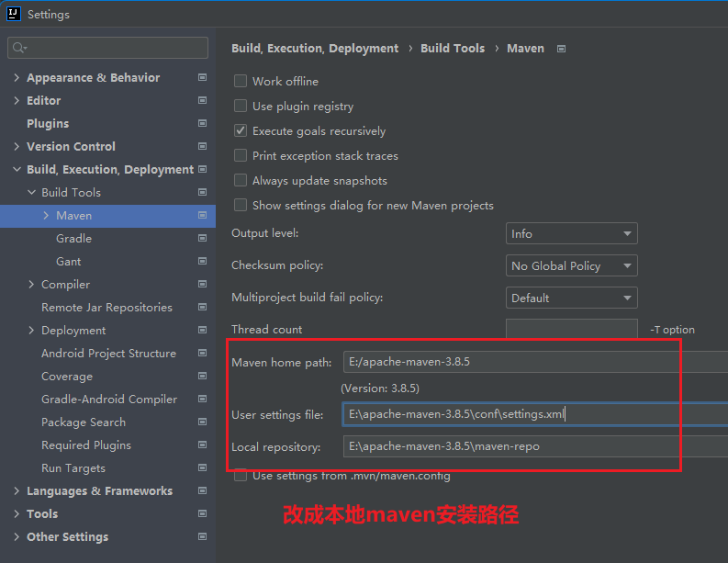The width and height of the screenshot is (728, 563).
Task: Enable Always update snapshots option
Action: tap(241, 181)
